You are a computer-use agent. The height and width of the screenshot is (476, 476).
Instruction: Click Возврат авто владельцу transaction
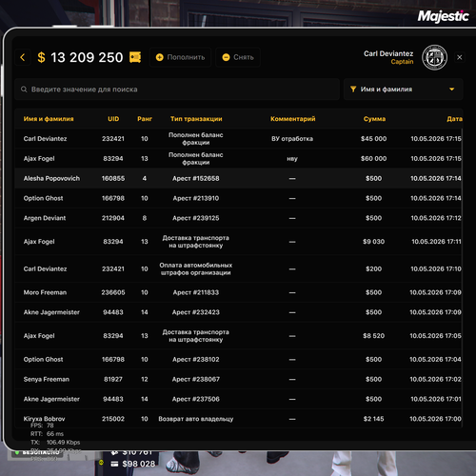point(196,419)
